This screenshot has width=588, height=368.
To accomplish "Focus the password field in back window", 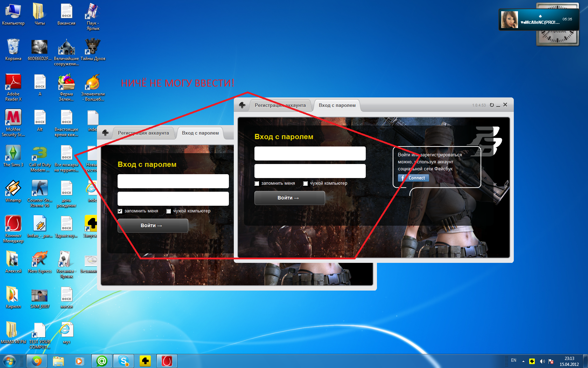I will click(x=173, y=199).
